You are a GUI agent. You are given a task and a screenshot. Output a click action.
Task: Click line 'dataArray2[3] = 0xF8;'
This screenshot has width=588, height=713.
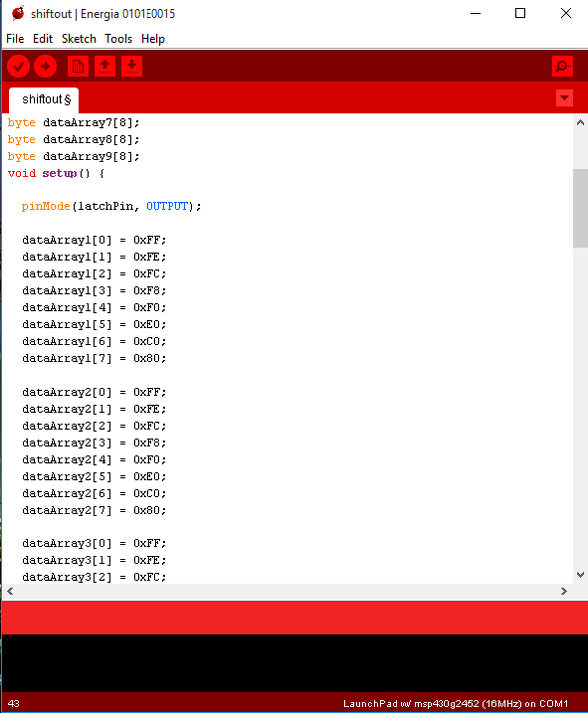click(95, 443)
